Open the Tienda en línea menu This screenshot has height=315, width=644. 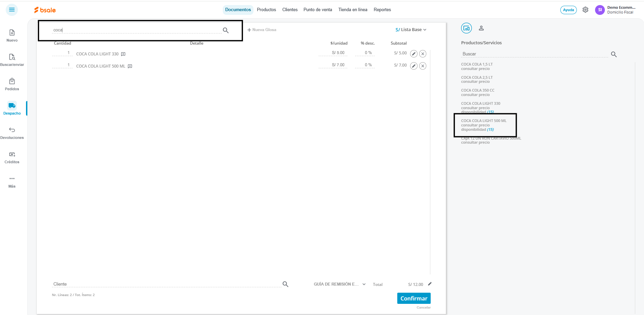(353, 10)
